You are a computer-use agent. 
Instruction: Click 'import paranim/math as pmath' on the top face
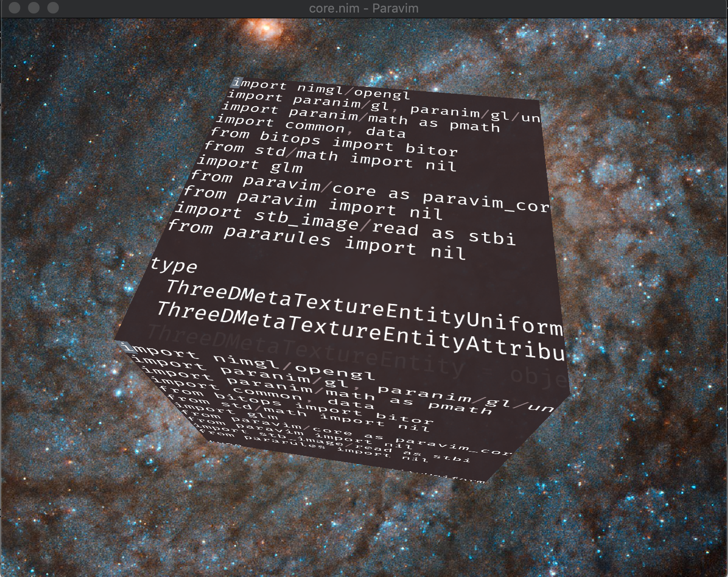[x=361, y=117]
